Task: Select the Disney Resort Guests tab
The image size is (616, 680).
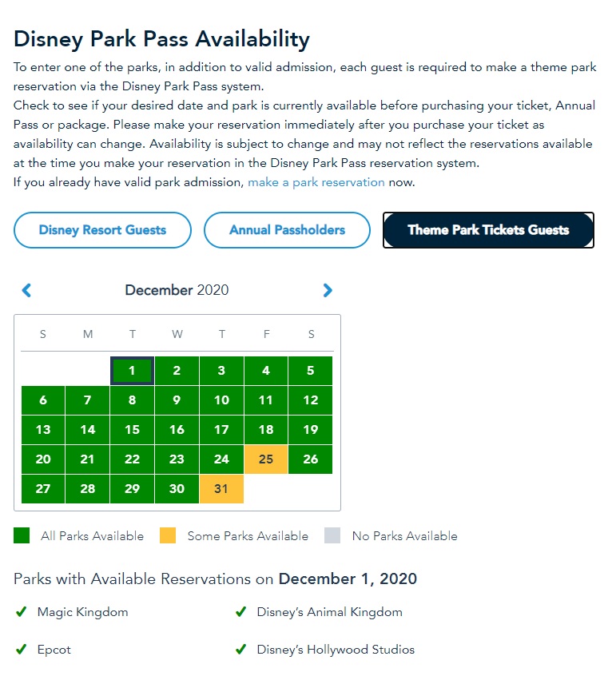Action: 102,230
